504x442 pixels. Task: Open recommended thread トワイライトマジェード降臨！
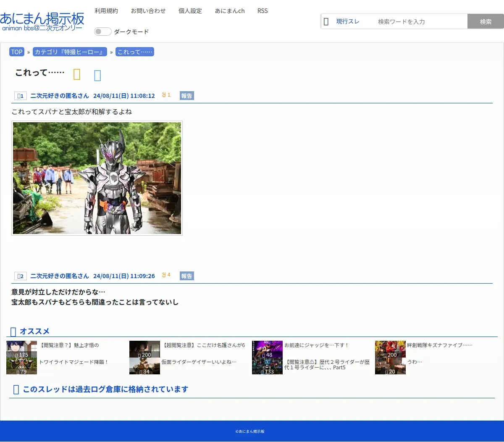click(x=74, y=362)
